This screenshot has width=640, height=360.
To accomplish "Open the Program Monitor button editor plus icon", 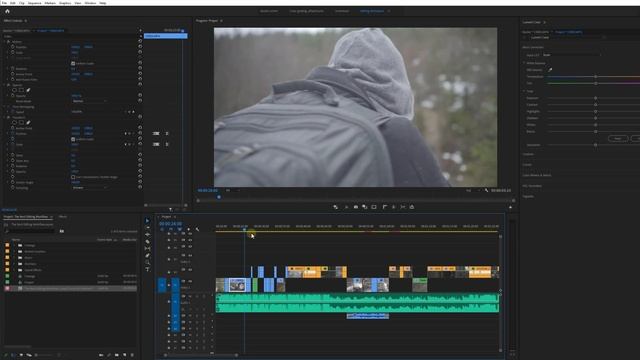I will coord(510,207).
